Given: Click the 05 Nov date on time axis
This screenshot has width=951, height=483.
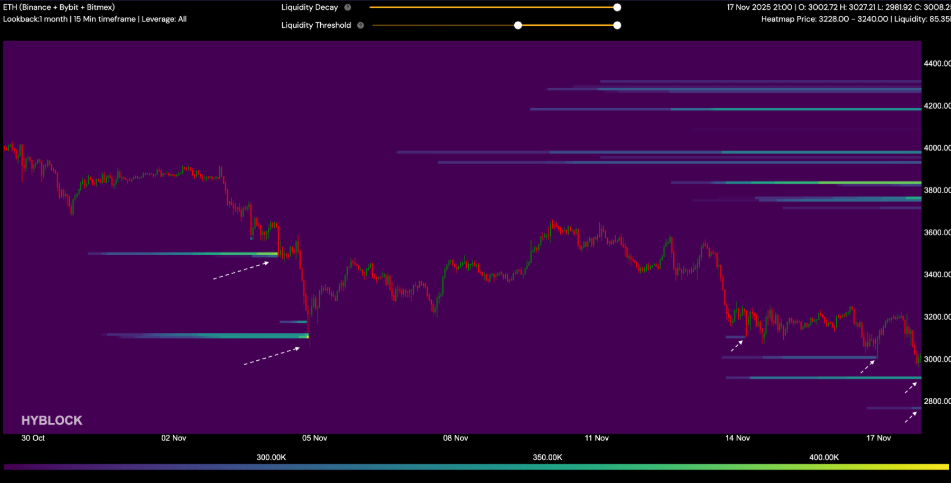Looking at the screenshot, I should [315, 438].
